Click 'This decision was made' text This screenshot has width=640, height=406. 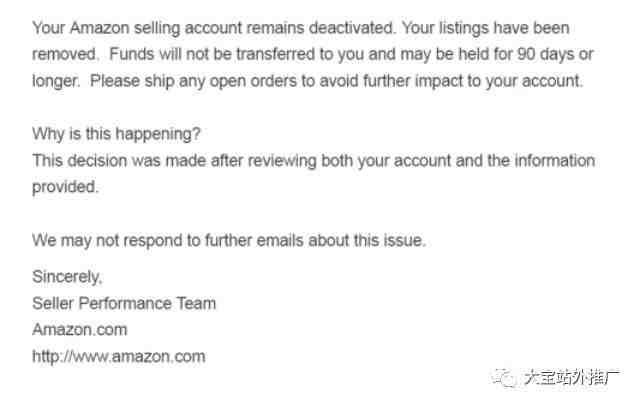pos(119,160)
